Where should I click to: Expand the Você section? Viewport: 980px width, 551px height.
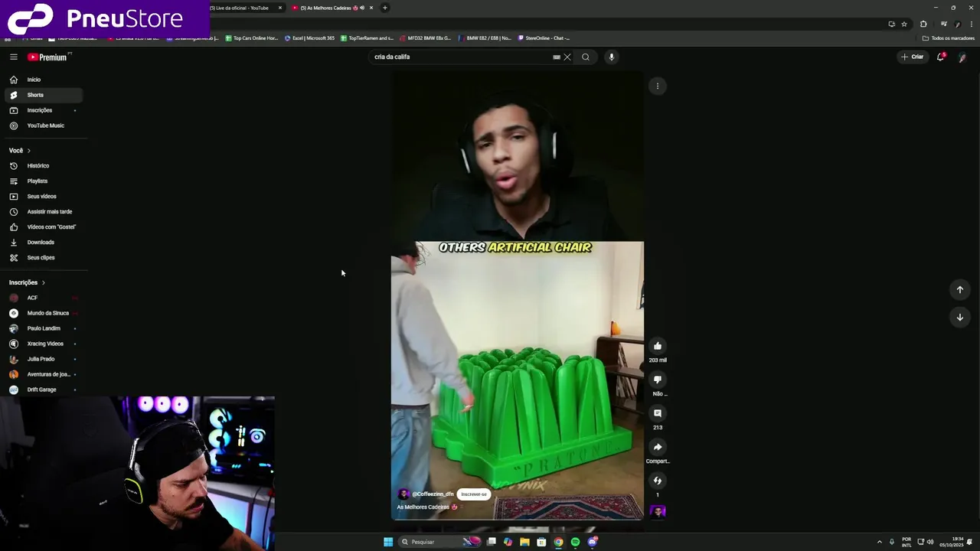pyautogui.click(x=20, y=151)
